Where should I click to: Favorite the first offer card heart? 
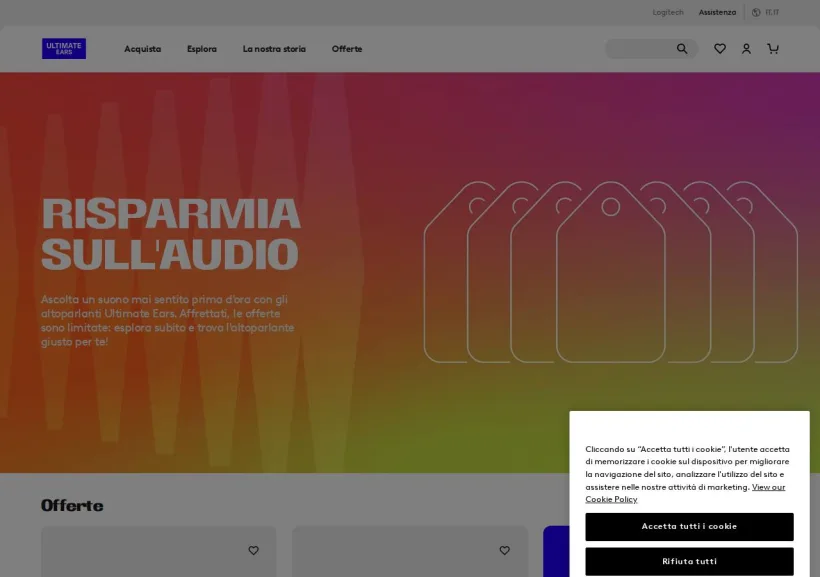click(254, 550)
